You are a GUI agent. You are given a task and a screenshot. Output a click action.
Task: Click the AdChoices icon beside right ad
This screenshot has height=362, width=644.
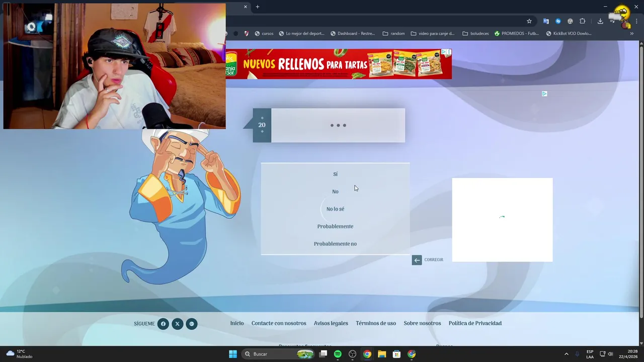[x=544, y=94]
